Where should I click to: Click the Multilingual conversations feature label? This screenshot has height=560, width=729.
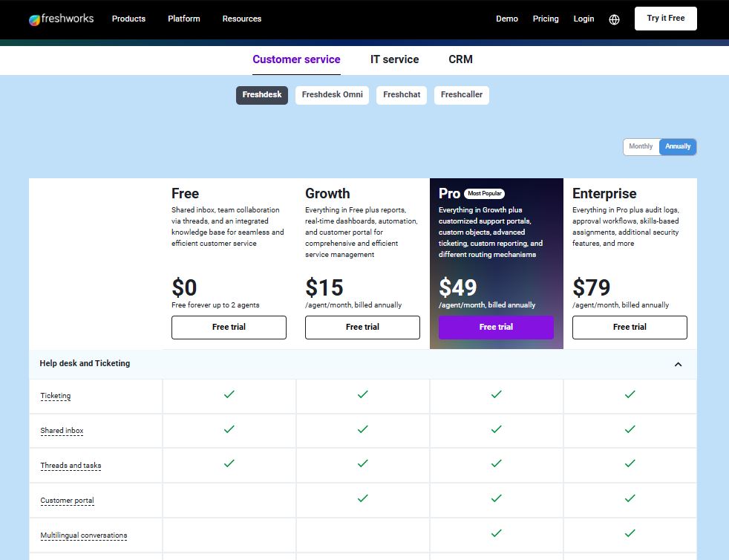[x=84, y=535]
